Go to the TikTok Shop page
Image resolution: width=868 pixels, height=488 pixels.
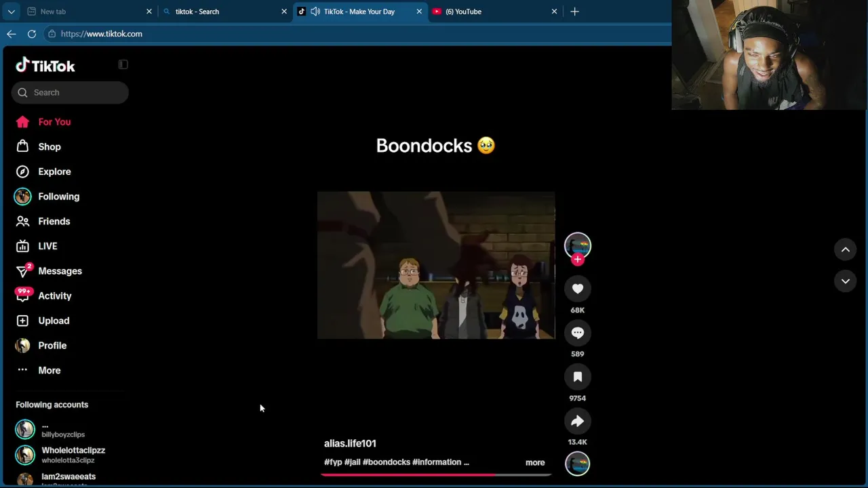point(39,146)
